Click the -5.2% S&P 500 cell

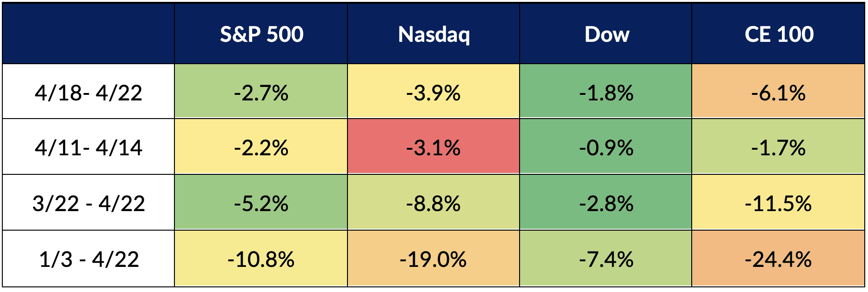click(261, 203)
